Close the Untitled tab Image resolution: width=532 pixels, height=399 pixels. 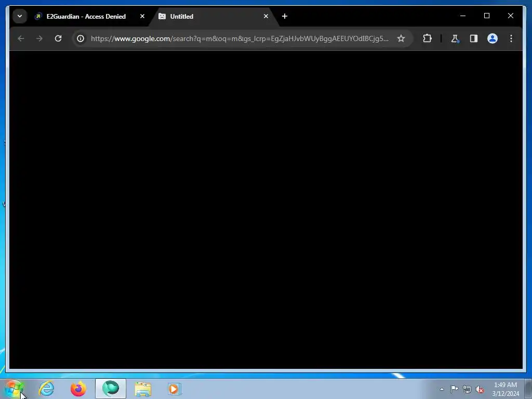point(266,16)
